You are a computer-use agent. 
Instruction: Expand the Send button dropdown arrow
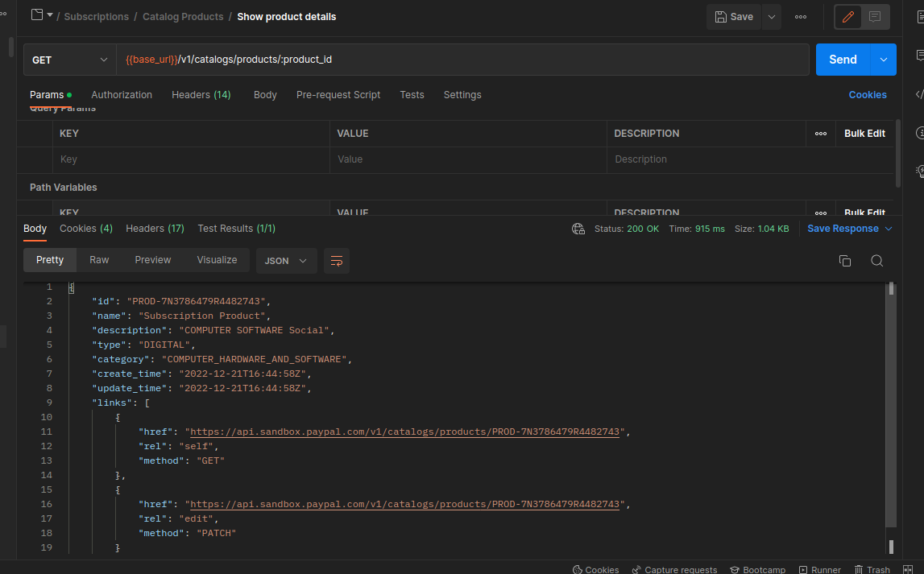coord(884,60)
